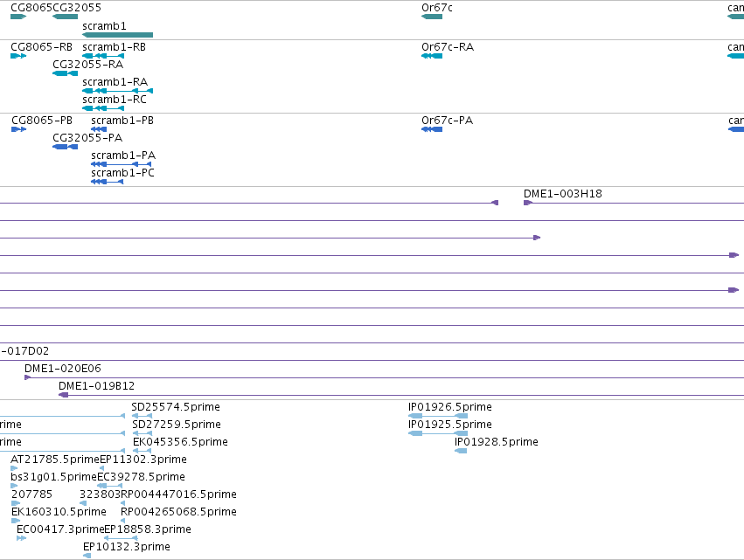Viewport: 744px width, 560px height.
Task: Click the 207785 feature label
Action: (x=31, y=494)
